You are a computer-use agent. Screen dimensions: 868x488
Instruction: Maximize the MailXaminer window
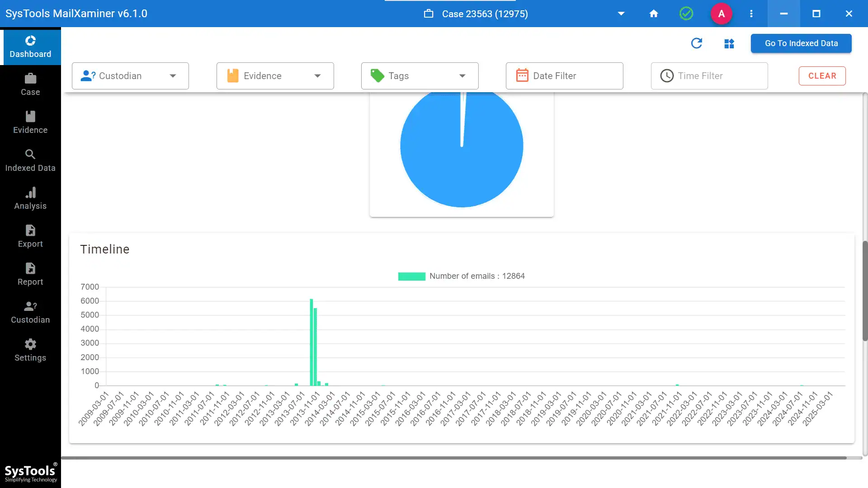816,14
